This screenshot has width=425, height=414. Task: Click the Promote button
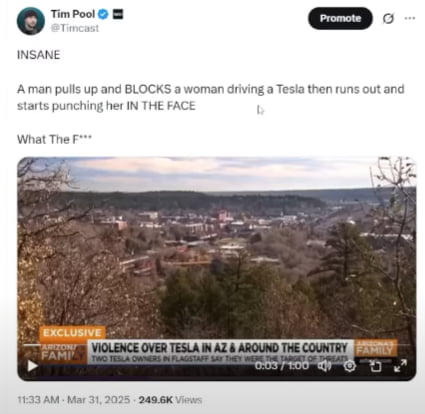click(340, 18)
